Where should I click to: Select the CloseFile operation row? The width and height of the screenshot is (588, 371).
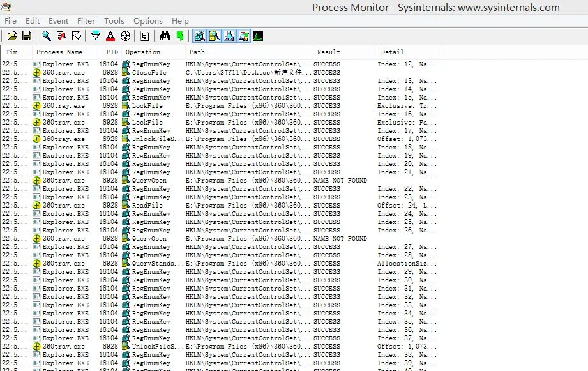pyautogui.click(x=220, y=72)
